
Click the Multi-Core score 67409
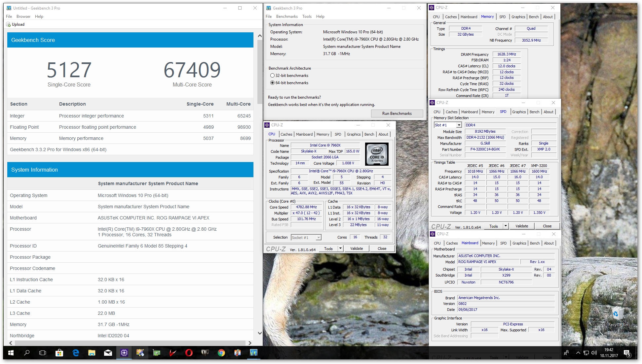[x=192, y=70]
